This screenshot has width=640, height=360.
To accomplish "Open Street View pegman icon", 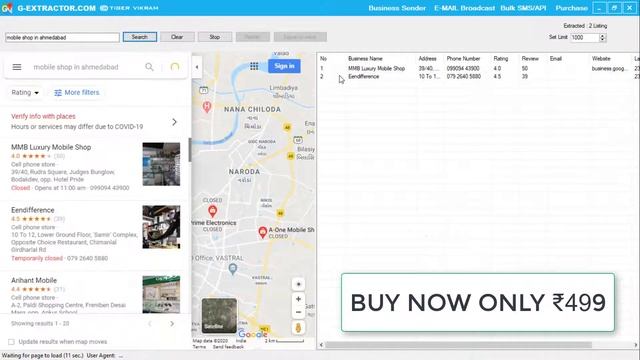I will tap(298, 328).
